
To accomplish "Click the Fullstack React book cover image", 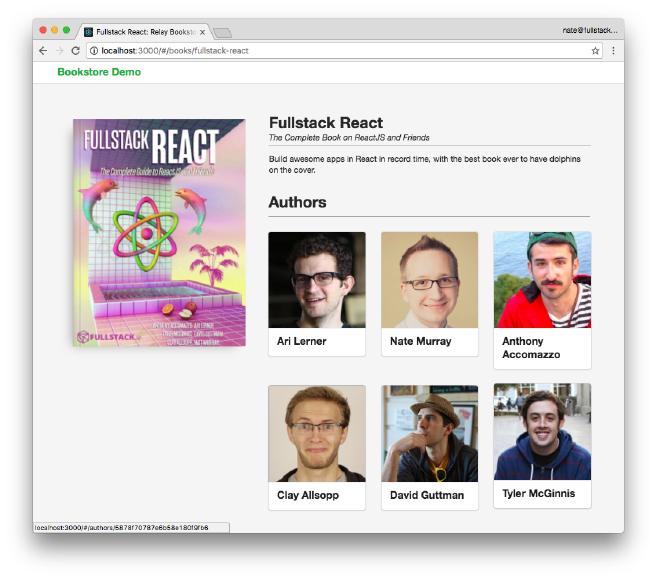I will tap(159, 233).
